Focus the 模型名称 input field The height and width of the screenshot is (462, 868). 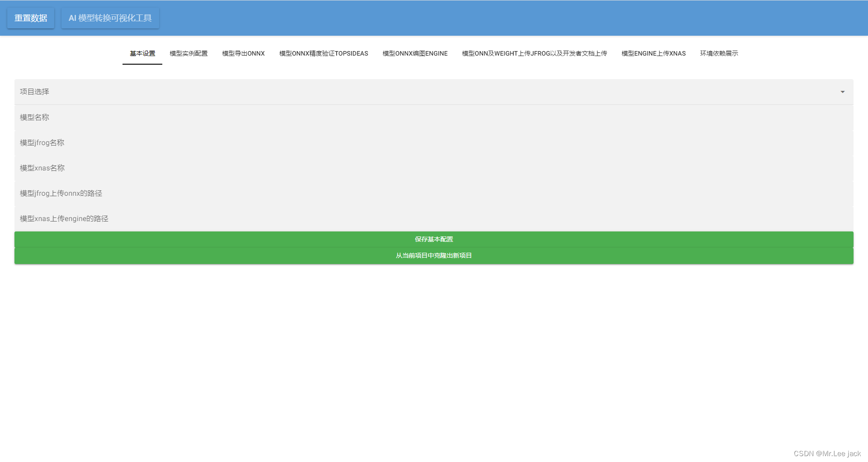pos(434,118)
